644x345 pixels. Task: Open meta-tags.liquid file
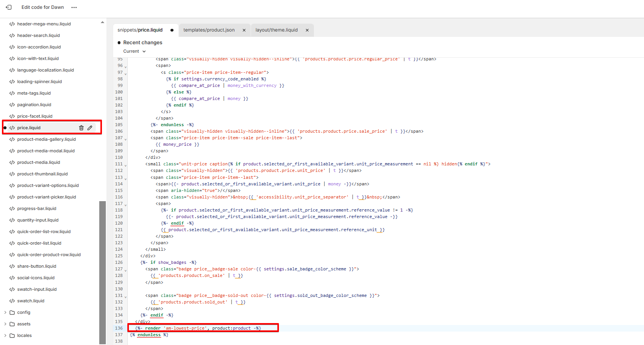(34, 93)
